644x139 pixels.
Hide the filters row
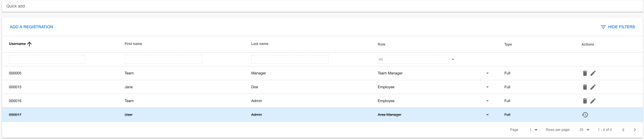point(618,27)
